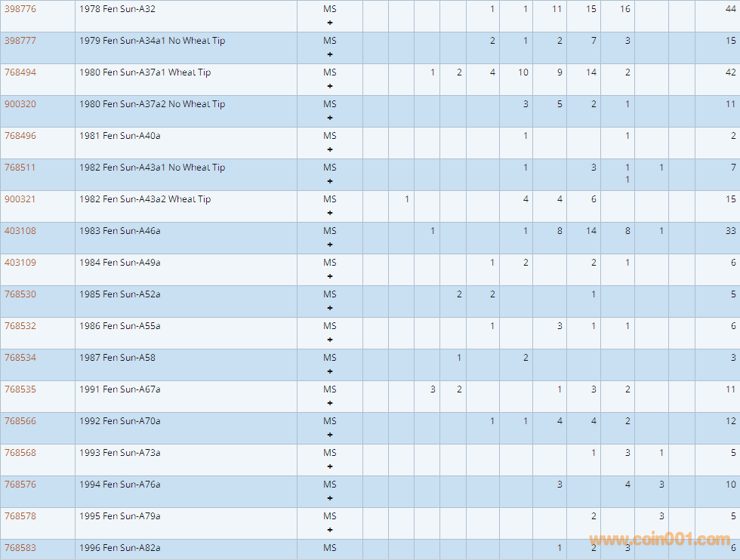The height and width of the screenshot is (560, 740).
Task: Open coin ID 768494 link
Action: 20,72
